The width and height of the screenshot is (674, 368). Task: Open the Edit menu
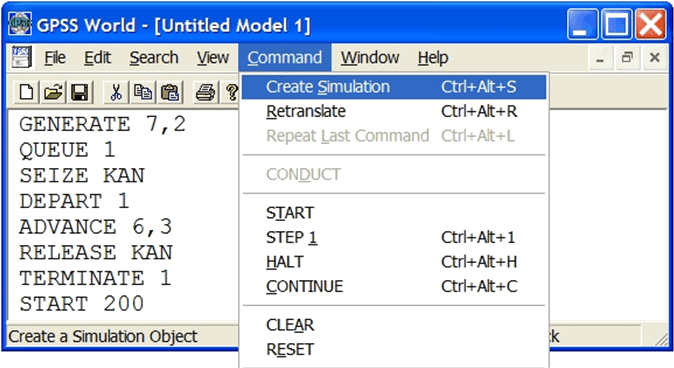(x=97, y=57)
